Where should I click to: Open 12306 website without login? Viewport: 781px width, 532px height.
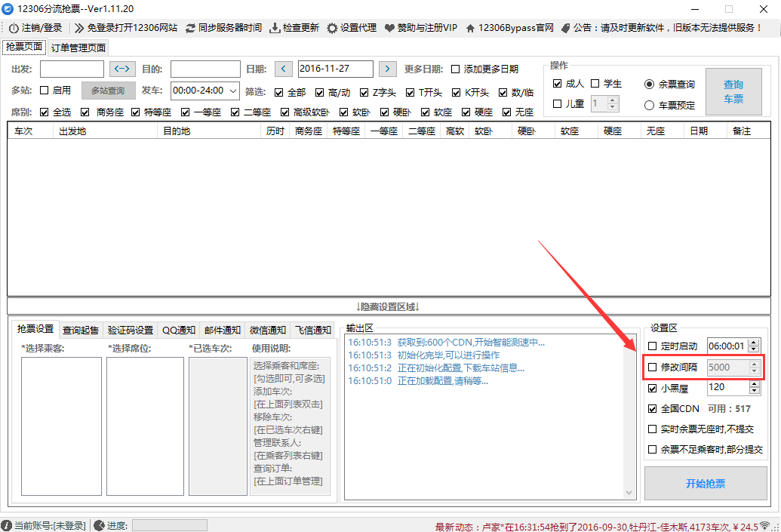pos(126,28)
